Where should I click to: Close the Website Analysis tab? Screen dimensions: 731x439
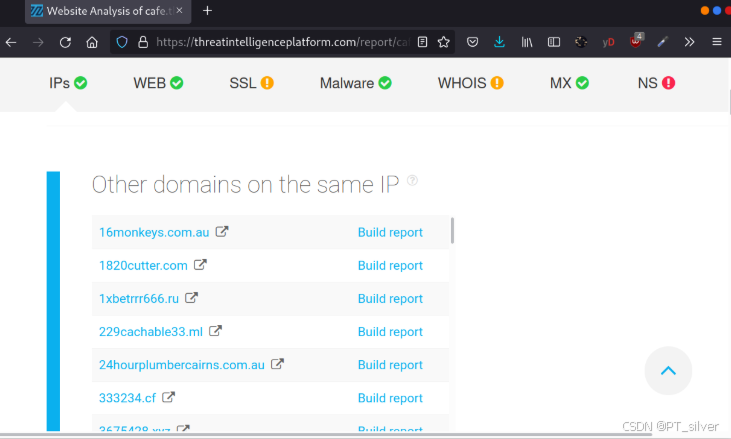[179, 10]
